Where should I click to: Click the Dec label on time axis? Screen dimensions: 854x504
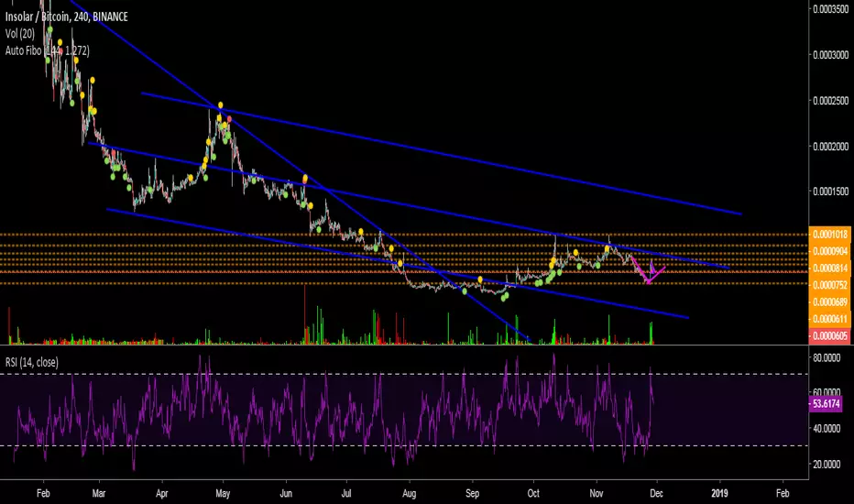coord(656,493)
